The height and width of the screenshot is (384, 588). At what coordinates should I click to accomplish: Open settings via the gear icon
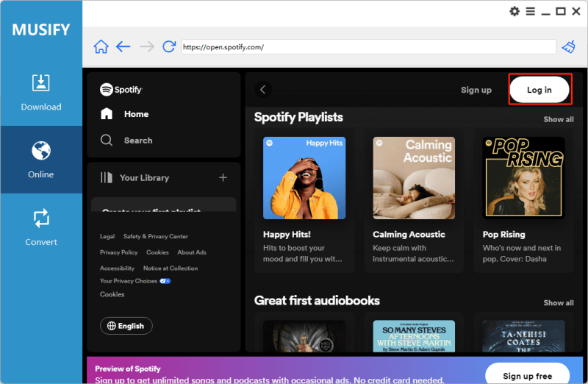coord(514,11)
